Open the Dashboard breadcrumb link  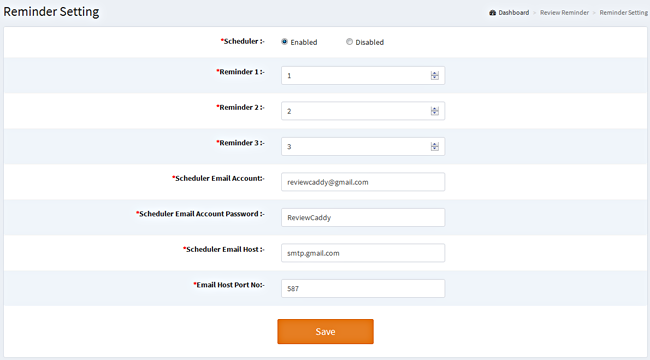pyautogui.click(x=514, y=13)
